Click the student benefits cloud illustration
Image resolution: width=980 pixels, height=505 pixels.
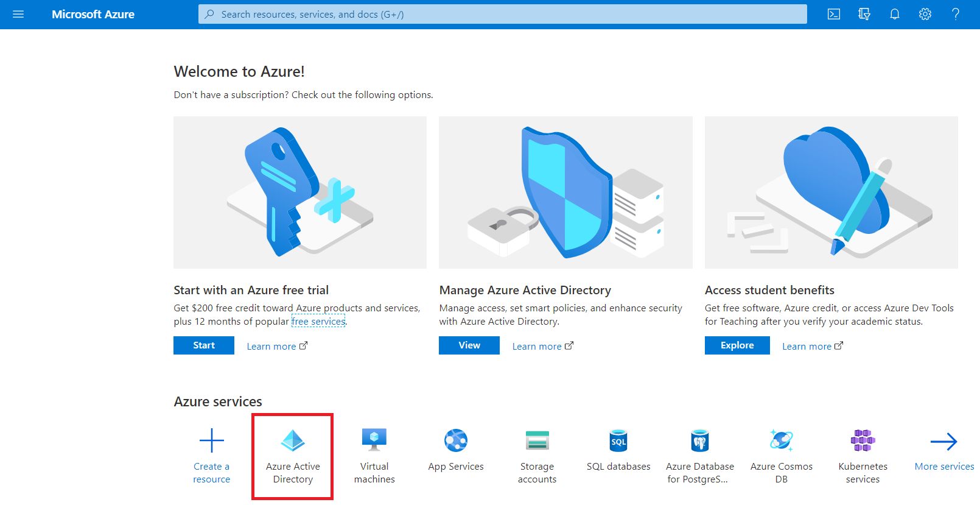[831, 192]
